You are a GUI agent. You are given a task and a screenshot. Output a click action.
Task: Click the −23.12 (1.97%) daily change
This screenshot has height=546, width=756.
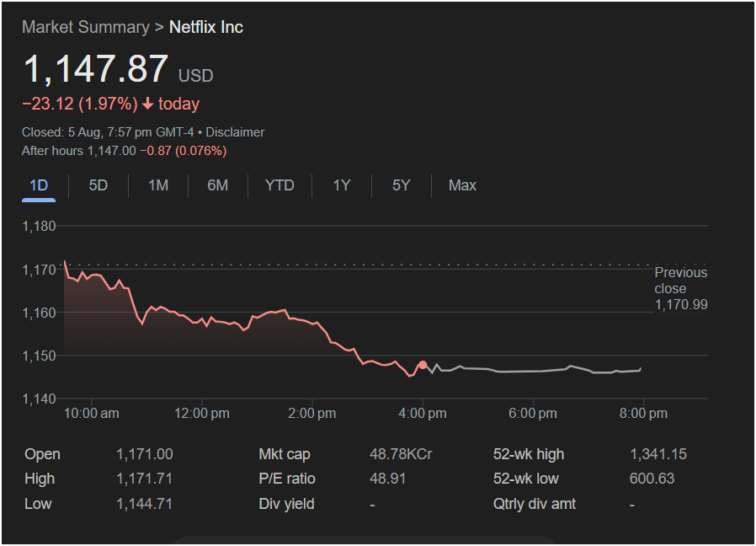click(x=80, y=104)
